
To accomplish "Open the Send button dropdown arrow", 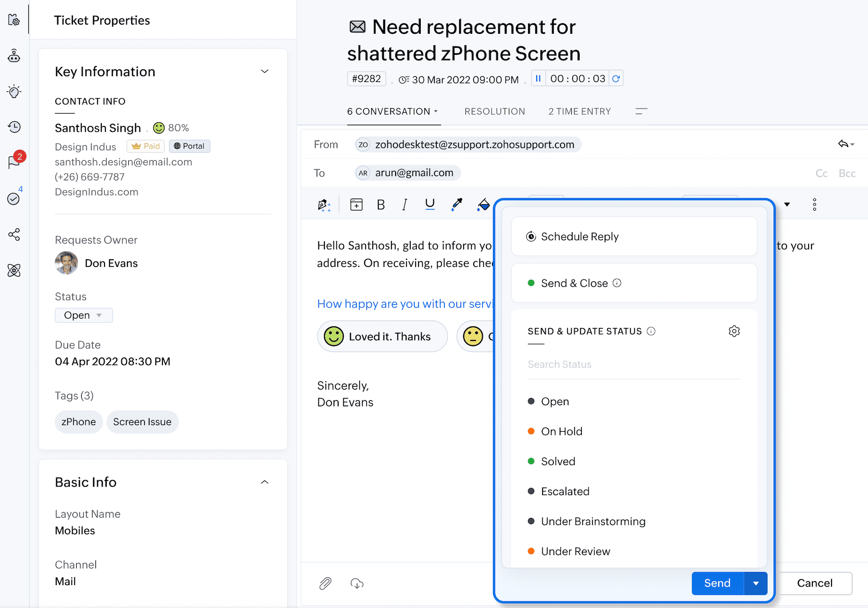I will point(756,583).
